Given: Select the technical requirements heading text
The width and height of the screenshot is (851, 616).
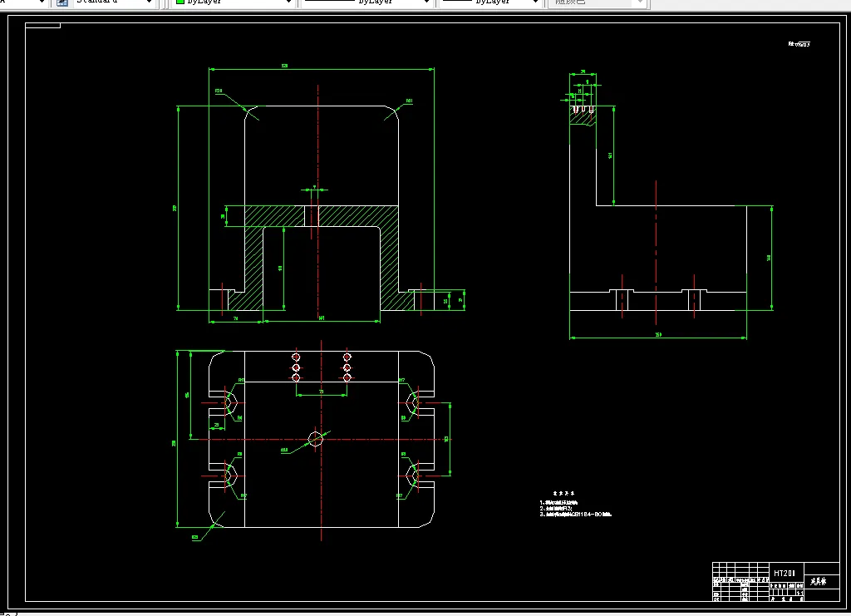Looking at the screenshot, I should pyautogui.click(x=564, y=493).
